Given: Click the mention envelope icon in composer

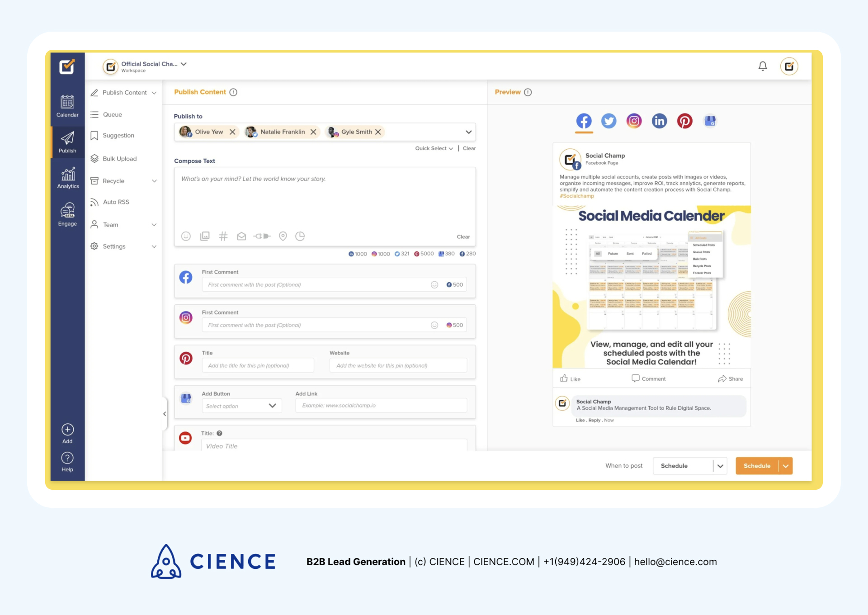Looking at the screenshot, I should pyautogui.click(x=241, y=236).
